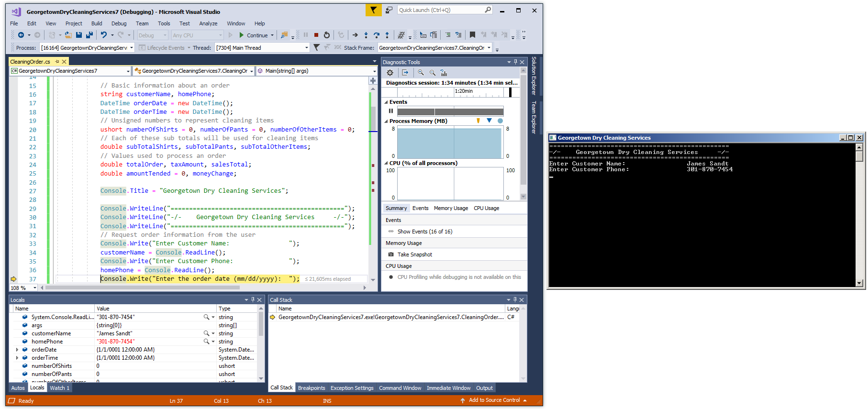868x409 pixels.
Task: Open the editor zoom 108 % dropdown
Action: click(x=23, y=287)
